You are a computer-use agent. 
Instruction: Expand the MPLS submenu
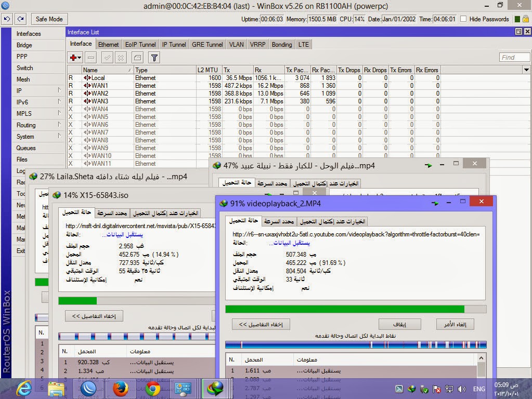[x=59, y=113]
